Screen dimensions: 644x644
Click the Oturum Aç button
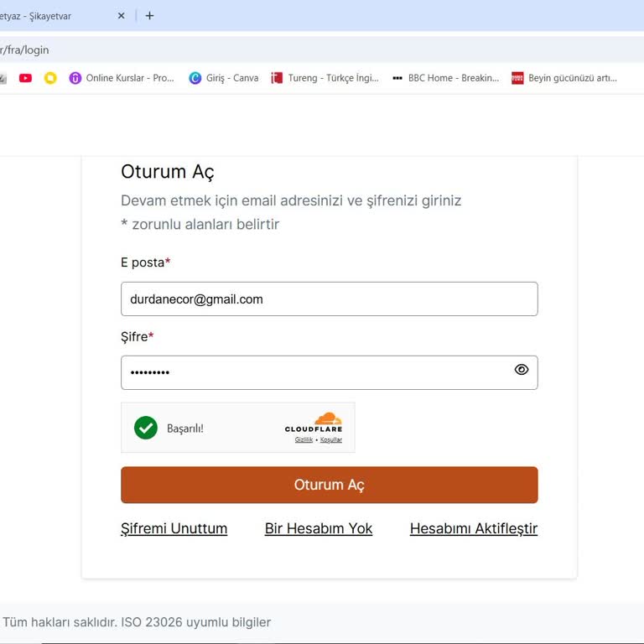(330, 485)
